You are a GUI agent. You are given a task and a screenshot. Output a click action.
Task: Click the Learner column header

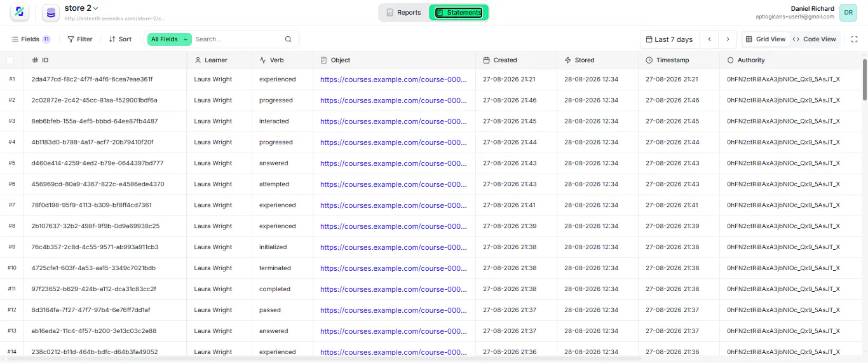(x=219, y=60)
